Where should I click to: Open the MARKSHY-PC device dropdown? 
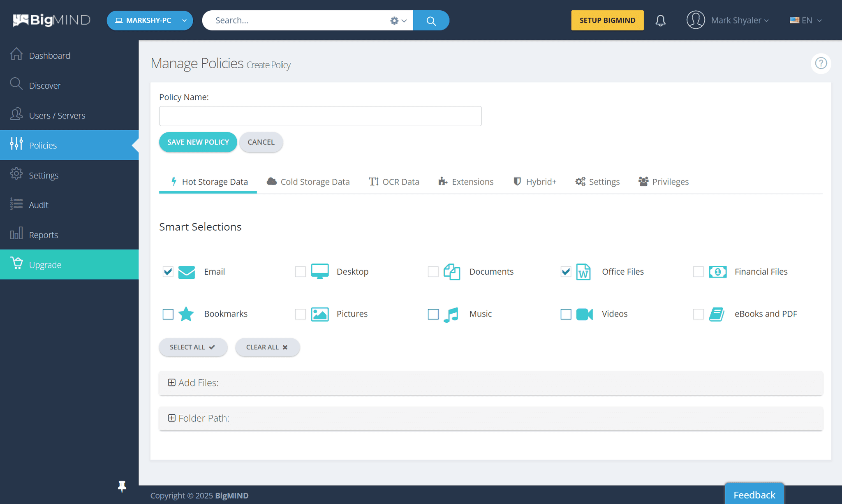pos(150,20)
